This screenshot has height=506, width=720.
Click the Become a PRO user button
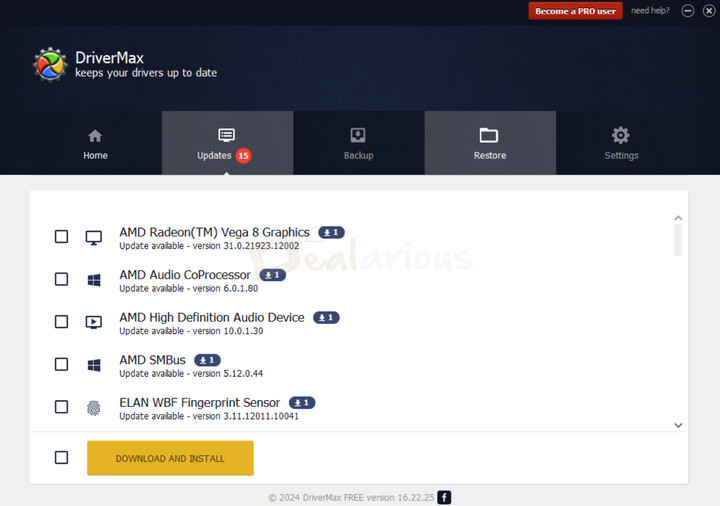pyautogui.click(x=575, y=11)
